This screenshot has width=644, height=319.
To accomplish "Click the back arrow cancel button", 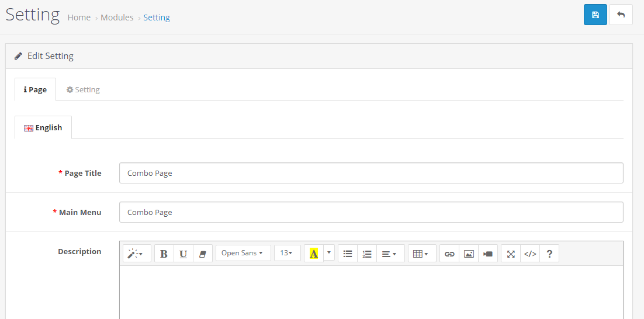I will pos(621,15).
